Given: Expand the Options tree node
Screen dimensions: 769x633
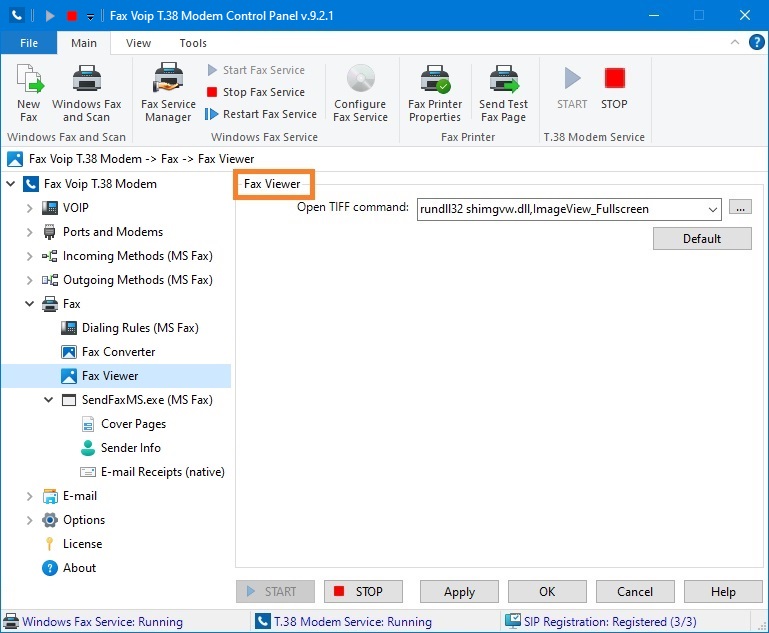Looking at the screenshot, I should coord(29,520).
